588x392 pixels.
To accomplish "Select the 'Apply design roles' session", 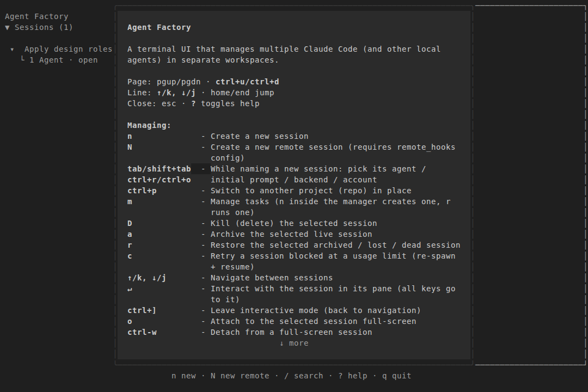I will coord(68,49).
